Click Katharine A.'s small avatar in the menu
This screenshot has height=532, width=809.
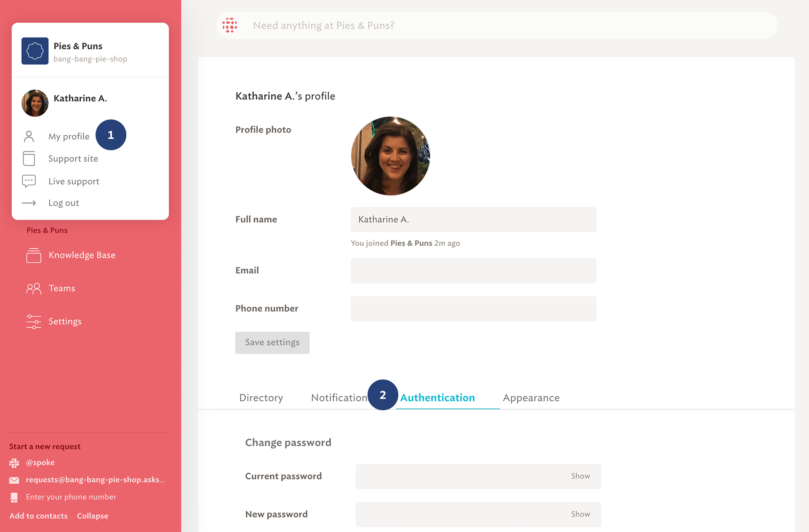click(35, 103)
